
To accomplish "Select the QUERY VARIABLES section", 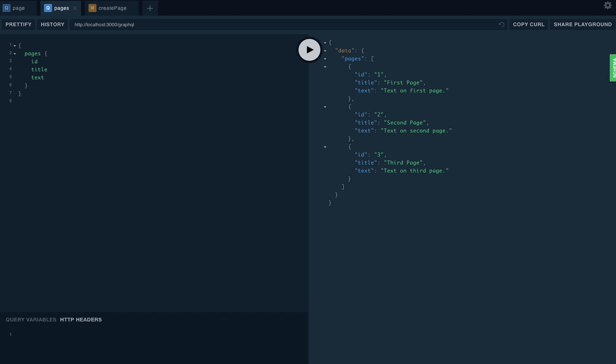I will point(31,320).
